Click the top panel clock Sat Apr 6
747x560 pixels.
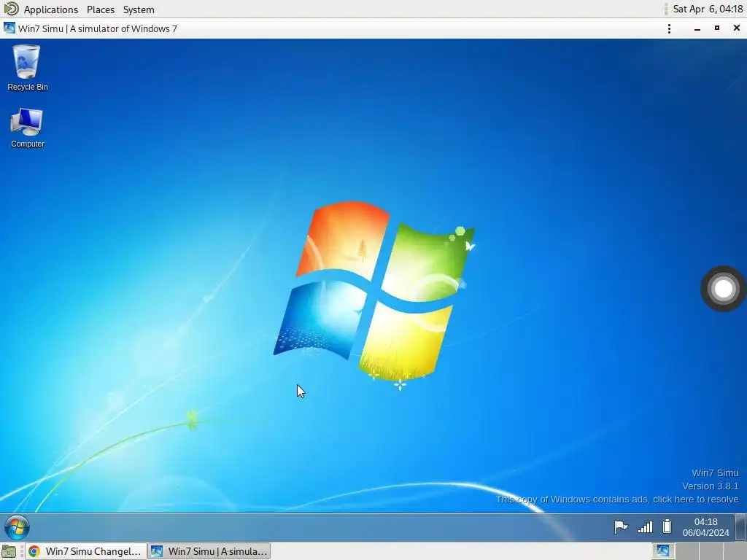coord(708,9)
